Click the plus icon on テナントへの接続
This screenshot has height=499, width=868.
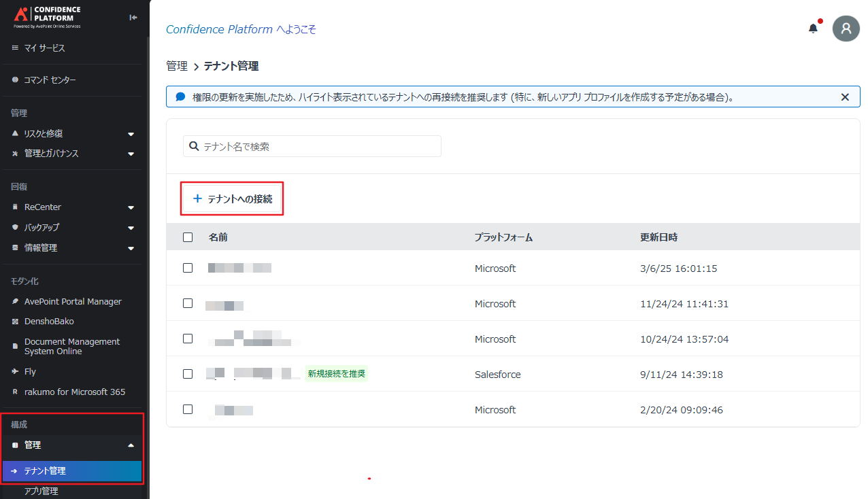click(x=198, y=199)
